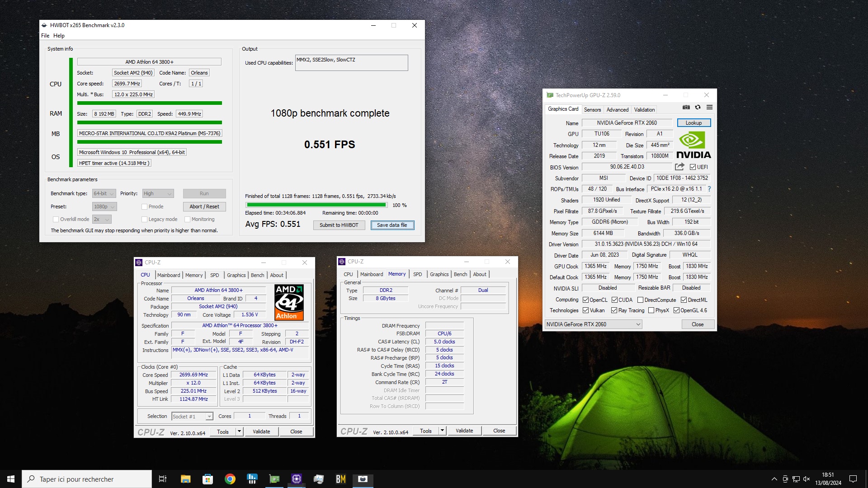Screen dimensions: 868x488
Task: Open Task View on the taskbar
Action: [163, 479]
